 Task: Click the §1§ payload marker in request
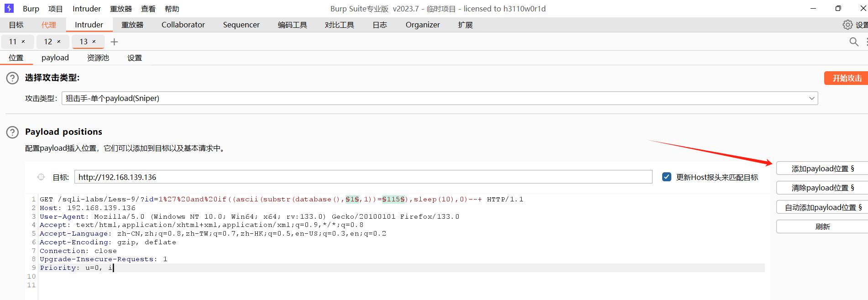(x=352, y=199)
